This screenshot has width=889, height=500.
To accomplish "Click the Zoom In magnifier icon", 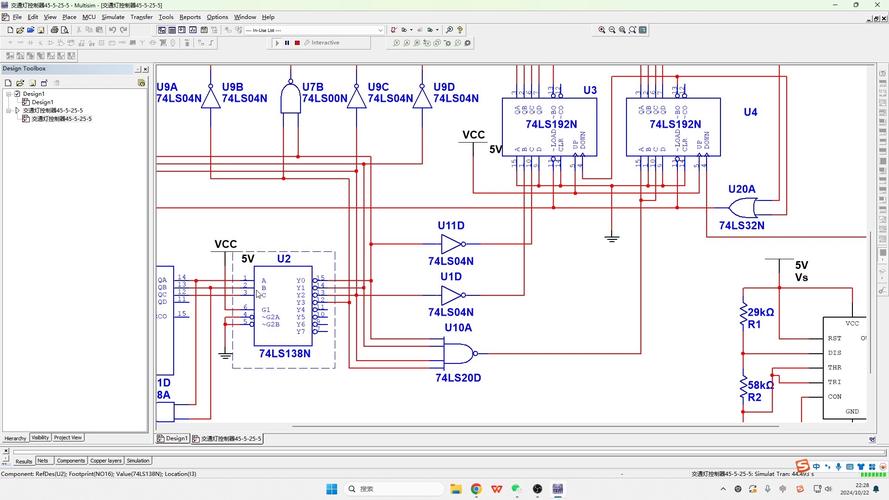I will 602,30.
